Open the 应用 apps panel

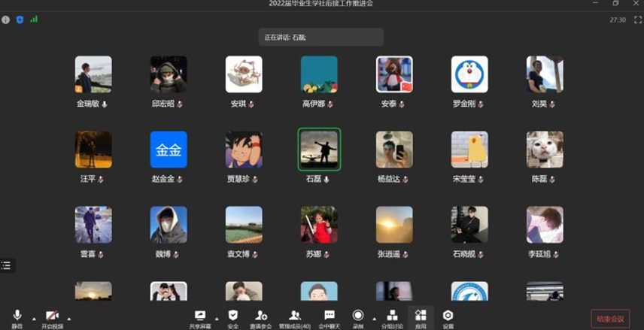(x=421, y=317)
